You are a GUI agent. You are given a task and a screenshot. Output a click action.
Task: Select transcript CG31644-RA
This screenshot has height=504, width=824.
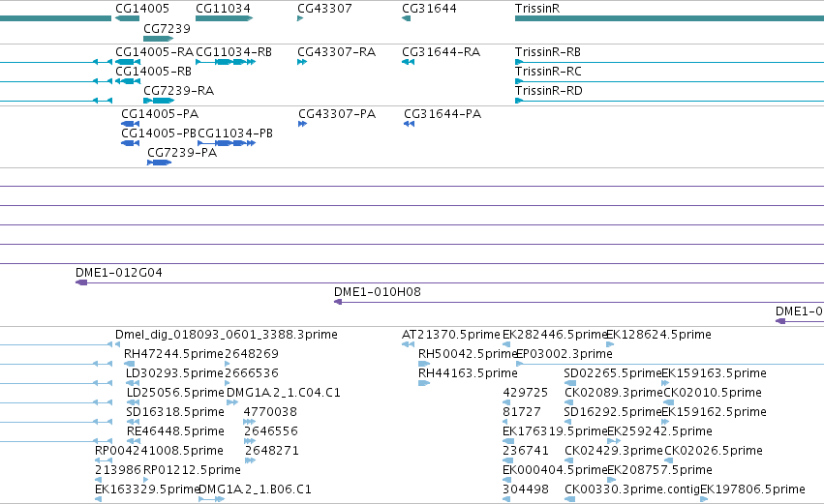pos(441,52)
